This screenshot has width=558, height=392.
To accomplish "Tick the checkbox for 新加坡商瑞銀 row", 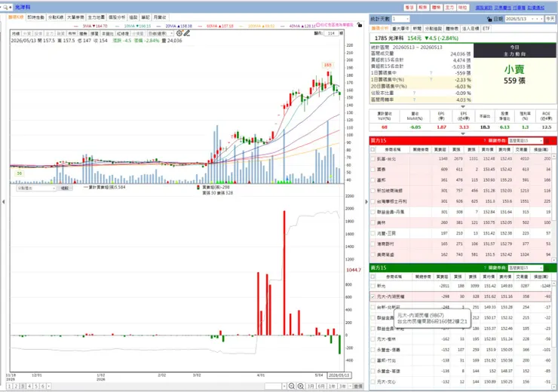I will click(x=373, y=191).
